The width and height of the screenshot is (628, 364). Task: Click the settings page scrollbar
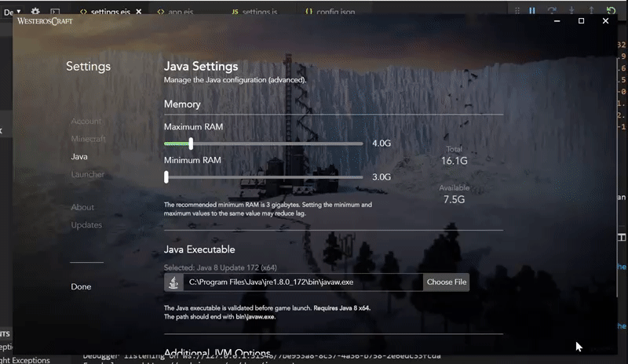tap(617, 178)
